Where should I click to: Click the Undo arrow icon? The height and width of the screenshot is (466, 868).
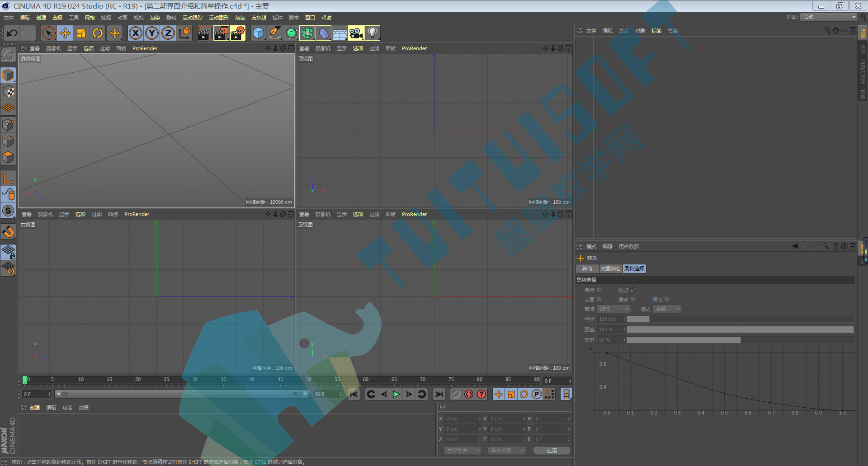(x=12, y=33)
